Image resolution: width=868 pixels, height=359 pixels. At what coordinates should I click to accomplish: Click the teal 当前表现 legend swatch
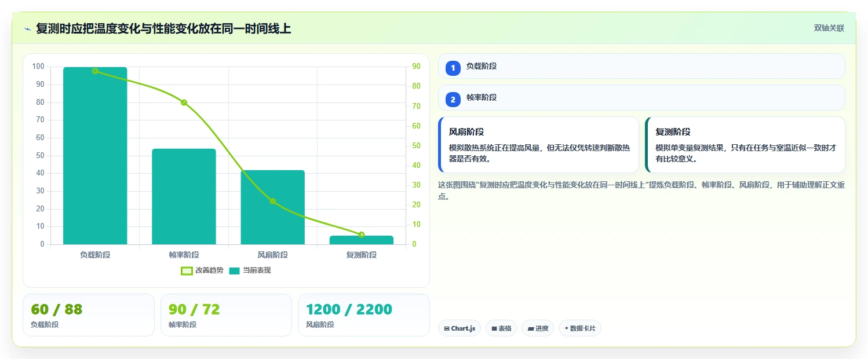tap(235, 270)
